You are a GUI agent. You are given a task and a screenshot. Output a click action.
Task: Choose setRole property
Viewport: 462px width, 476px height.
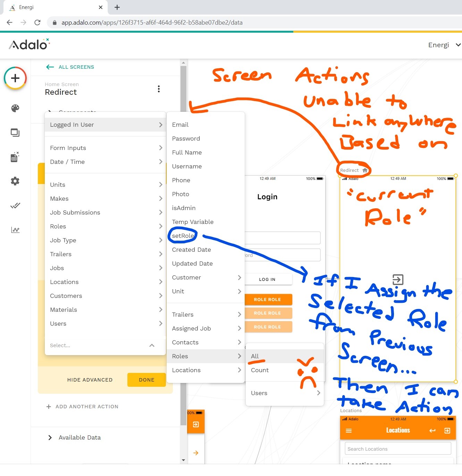coord(205,236)
